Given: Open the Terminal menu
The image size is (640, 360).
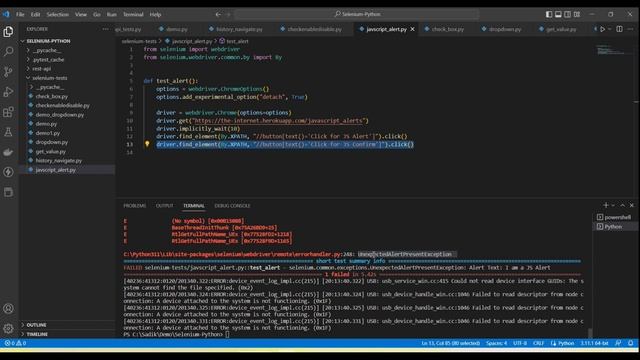Looking at the screenshot, I should pos(133,14).
